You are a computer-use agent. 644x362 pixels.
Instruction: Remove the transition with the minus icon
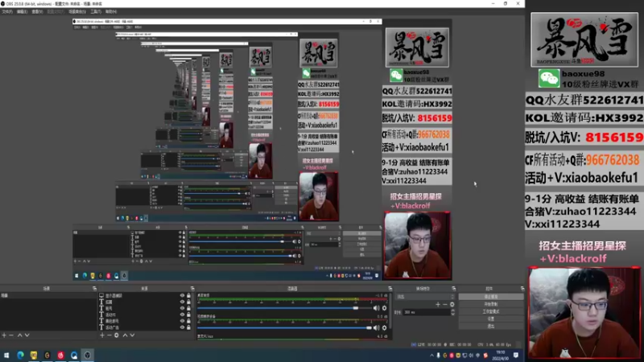click(x=445, y=305)
